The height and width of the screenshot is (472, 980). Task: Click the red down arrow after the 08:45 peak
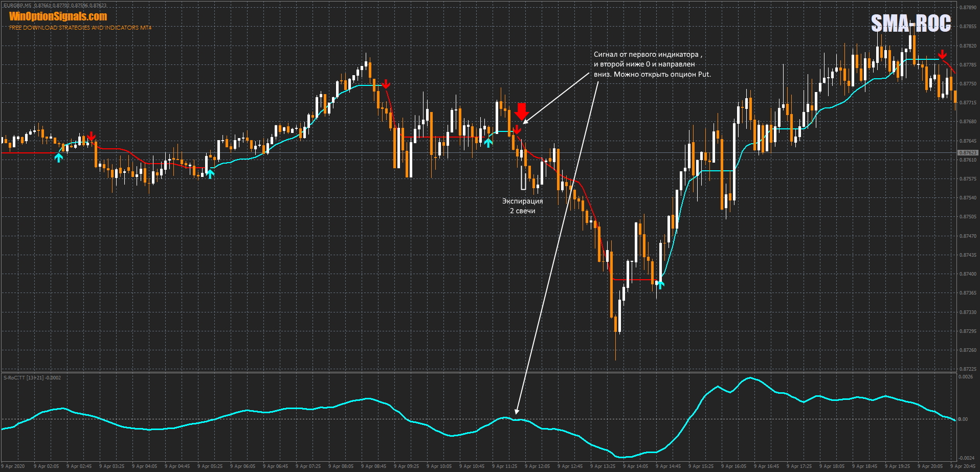tap(386, 84)
